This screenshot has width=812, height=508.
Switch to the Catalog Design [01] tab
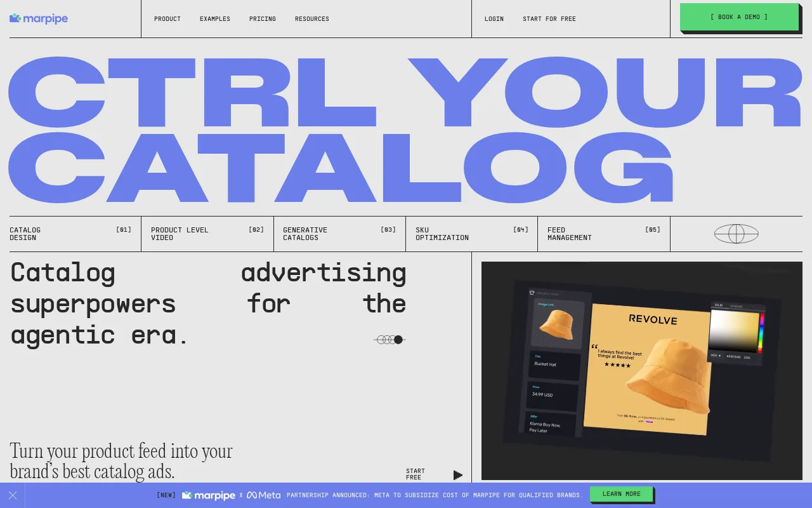tap(70, 234)
